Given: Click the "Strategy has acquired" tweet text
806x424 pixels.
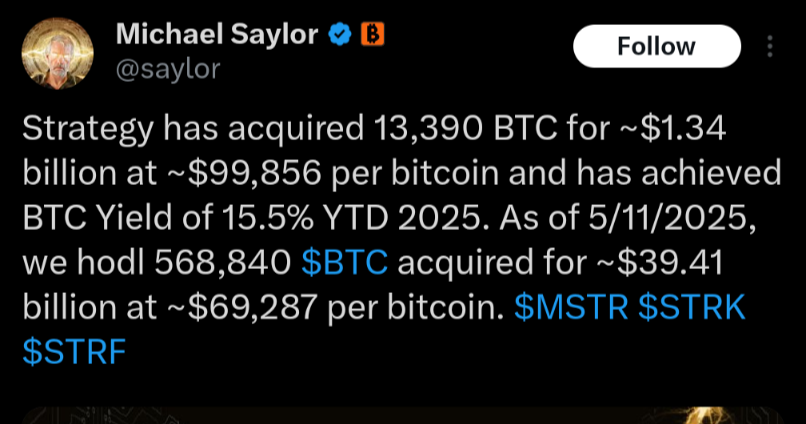Looking at the screenshot, I should tap(193, 128).
